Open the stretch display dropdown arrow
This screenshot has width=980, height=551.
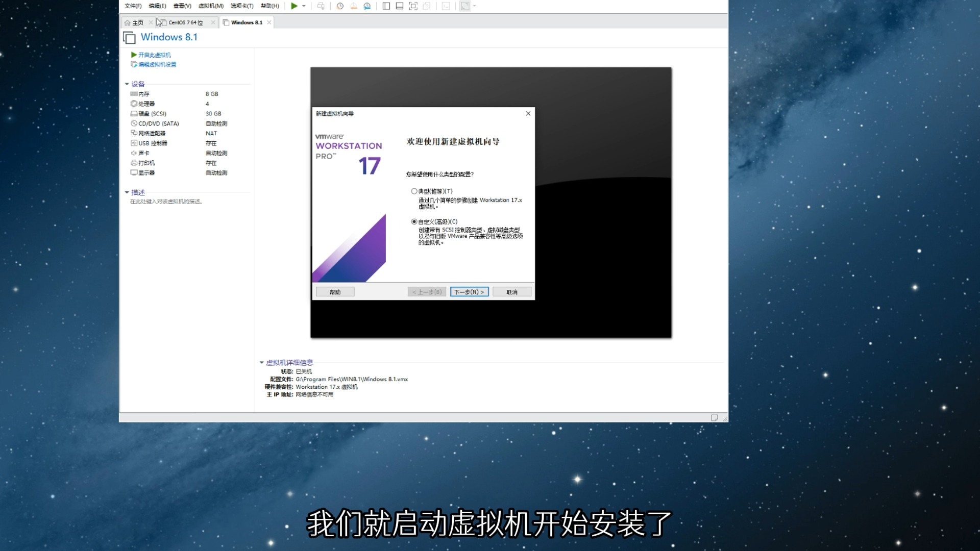click(x=475, y=6)
